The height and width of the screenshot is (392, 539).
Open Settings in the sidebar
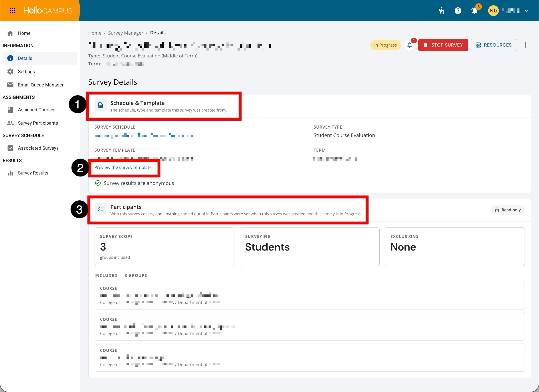point(40,71)
